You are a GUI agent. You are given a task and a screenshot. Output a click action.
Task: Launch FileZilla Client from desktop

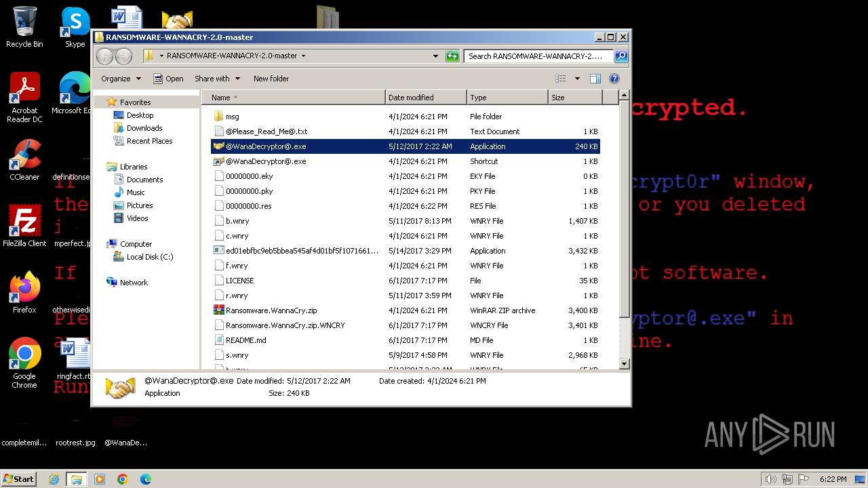coord(24,226)
